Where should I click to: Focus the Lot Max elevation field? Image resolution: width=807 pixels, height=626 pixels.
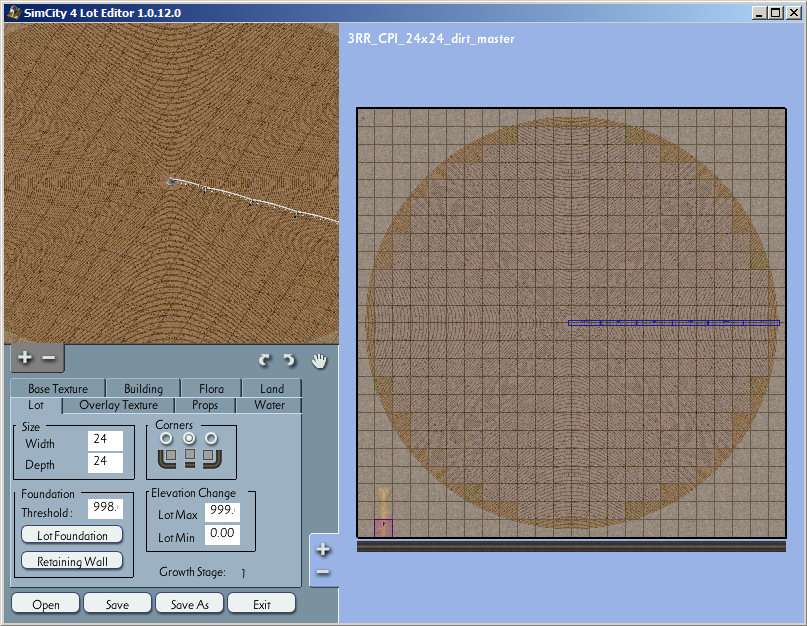point(222,511)
